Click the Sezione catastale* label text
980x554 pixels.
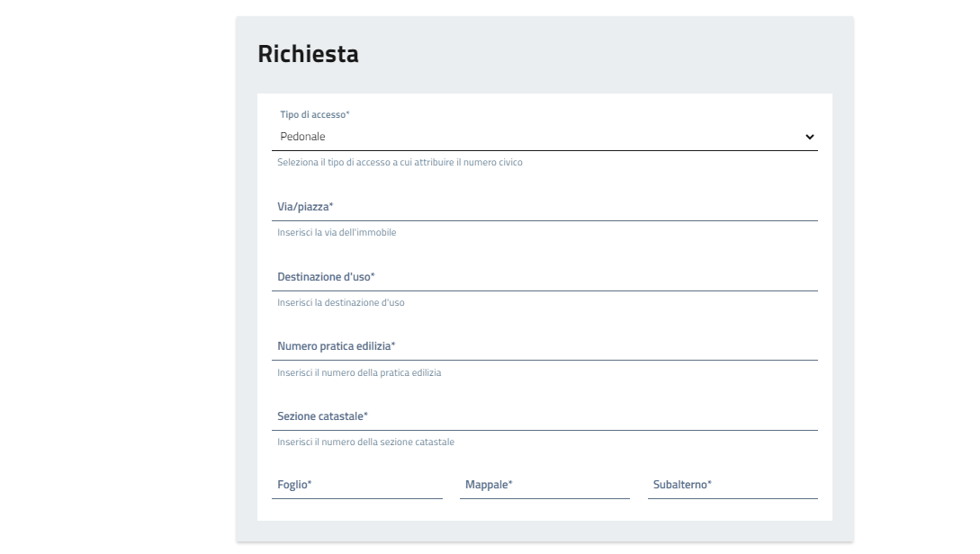coord(322,416)
